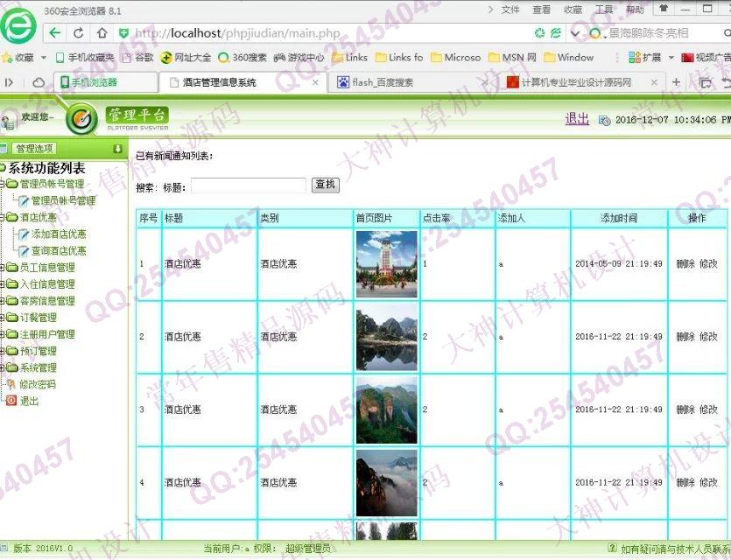
Task: Expand 注册用户管理 tree node
Action: point(2,334)
